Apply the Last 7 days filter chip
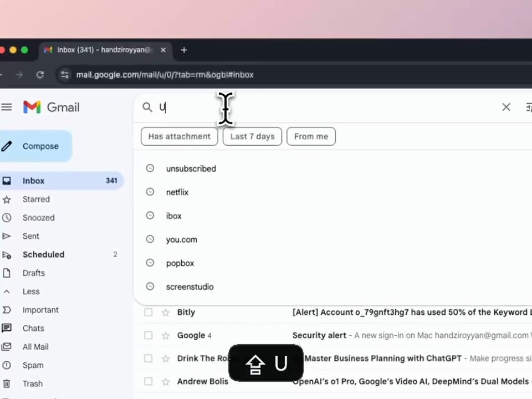This screenshot has height=399, width=532. pyautogui.click(x=252, y=136)
